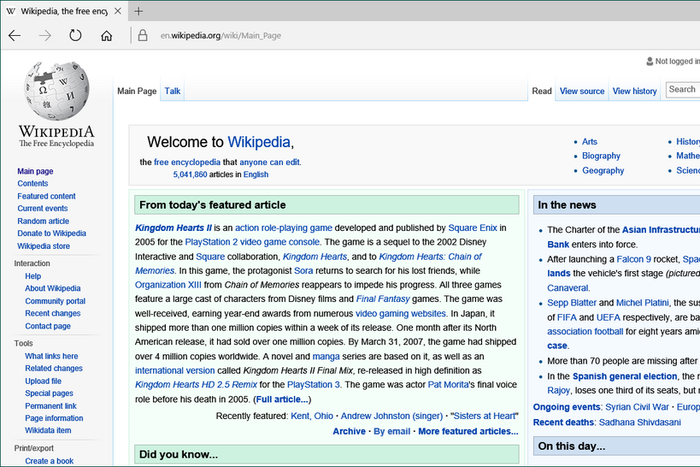Open the free encyclopedia link
Image resolution: width=700 pixels, height=467 pixels.
187,162
